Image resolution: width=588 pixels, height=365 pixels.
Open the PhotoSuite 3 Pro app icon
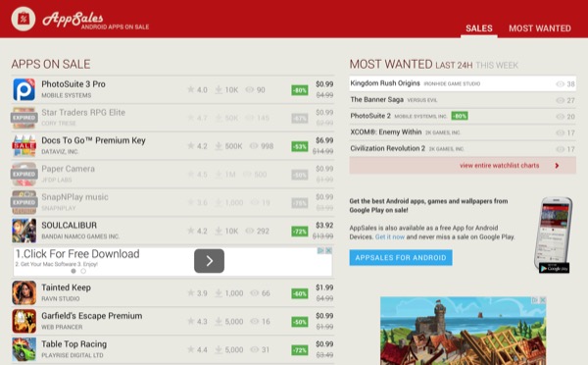(x=24, y=89)
